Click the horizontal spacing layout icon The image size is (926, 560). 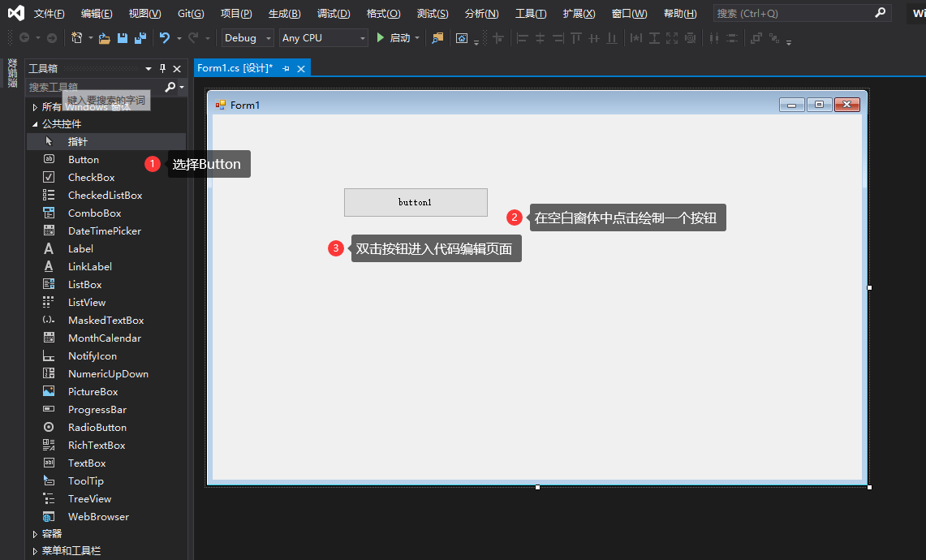[x=714, y=38]
